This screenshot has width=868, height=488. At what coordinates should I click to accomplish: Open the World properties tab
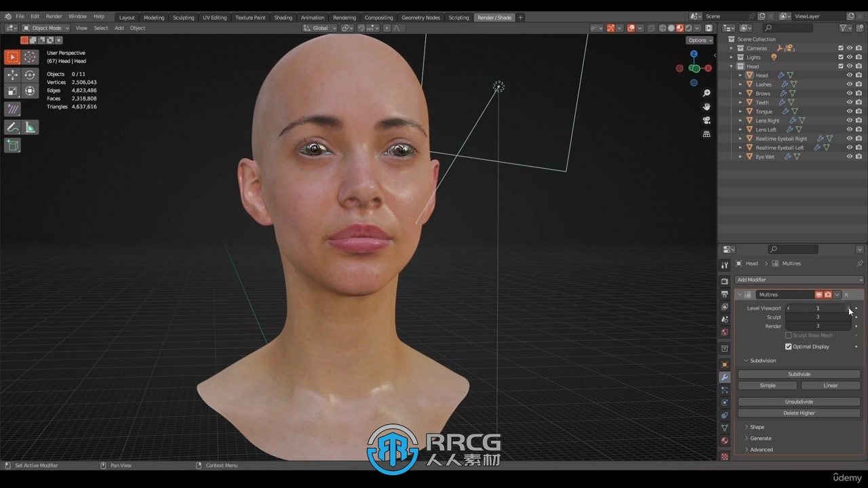coord(724,332)
